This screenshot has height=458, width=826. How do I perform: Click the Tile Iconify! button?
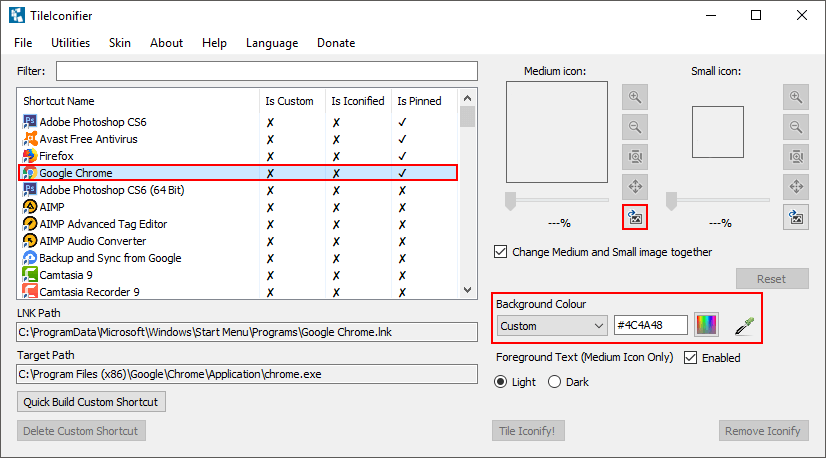(528, 431)
